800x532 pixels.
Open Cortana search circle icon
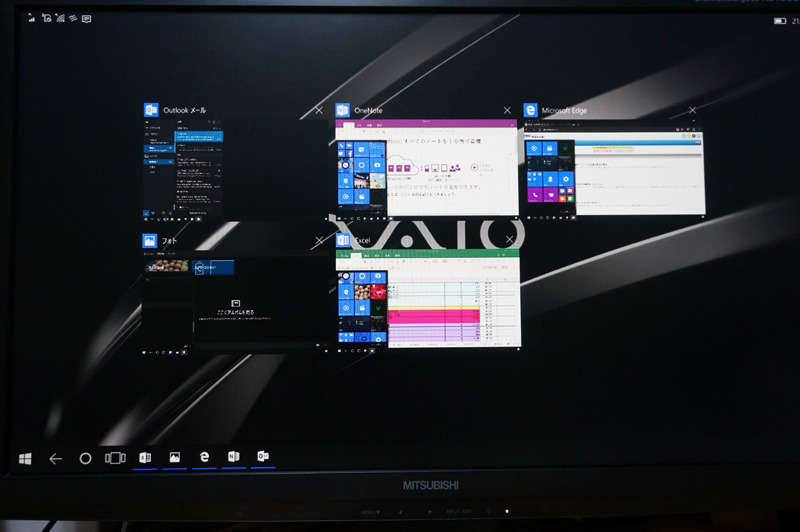coord(85,459)
